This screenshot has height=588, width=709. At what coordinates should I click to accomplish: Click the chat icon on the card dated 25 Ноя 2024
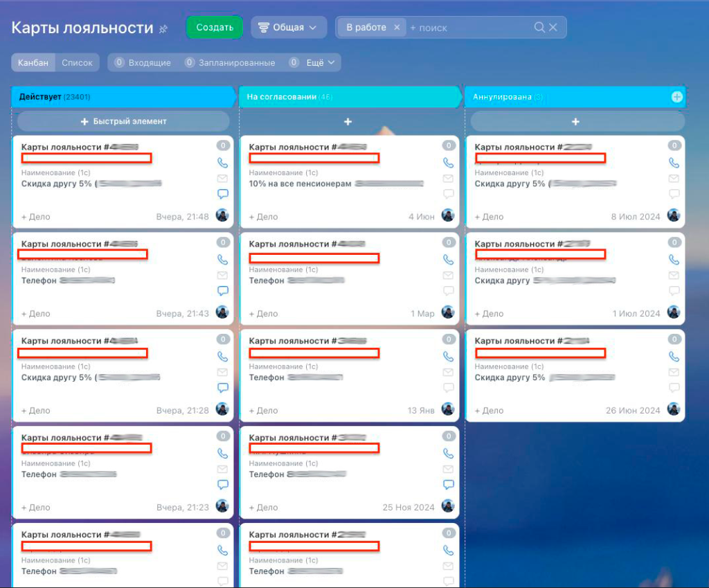pos(448,485)
